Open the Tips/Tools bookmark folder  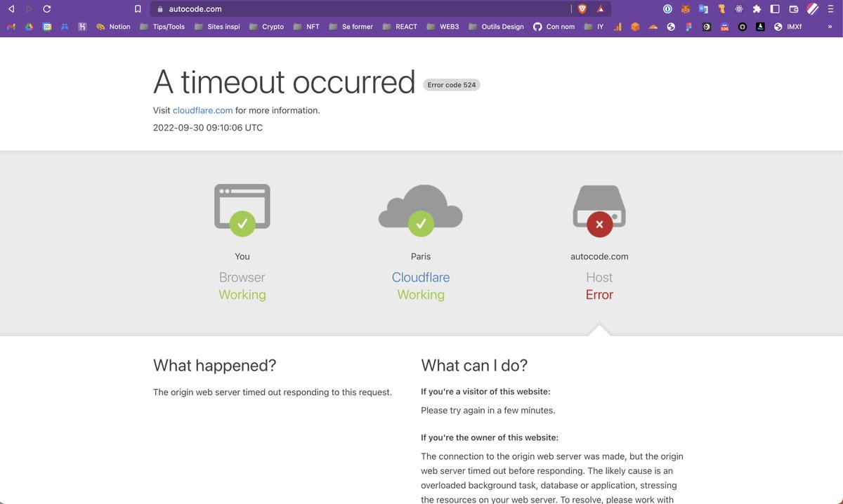click(x=162, y=27)
